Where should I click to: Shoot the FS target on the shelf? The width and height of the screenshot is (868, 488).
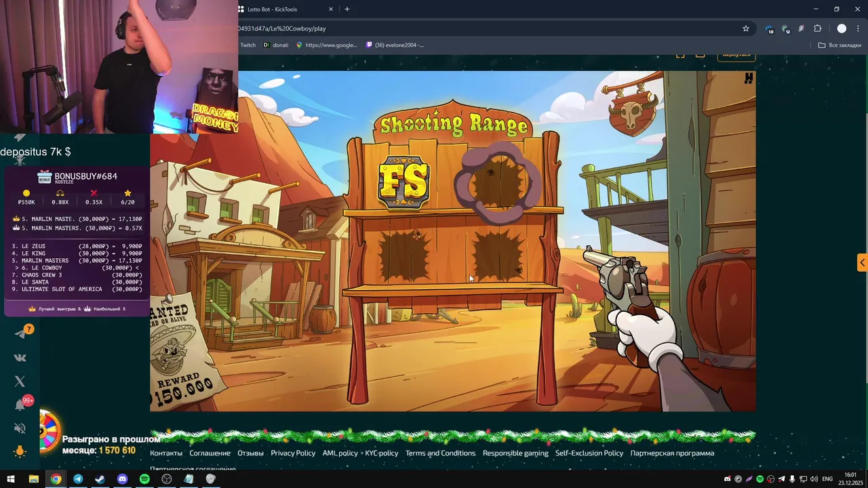pos(403,182)
